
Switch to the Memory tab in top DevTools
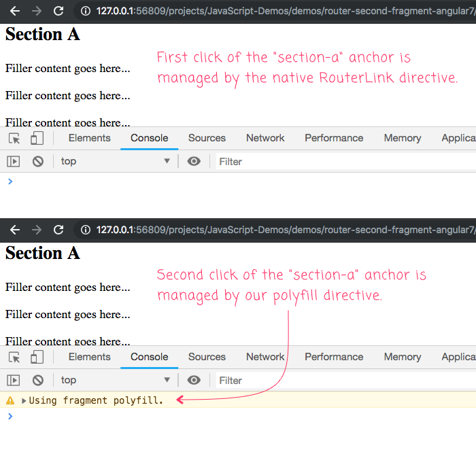(x=403, y=138)
